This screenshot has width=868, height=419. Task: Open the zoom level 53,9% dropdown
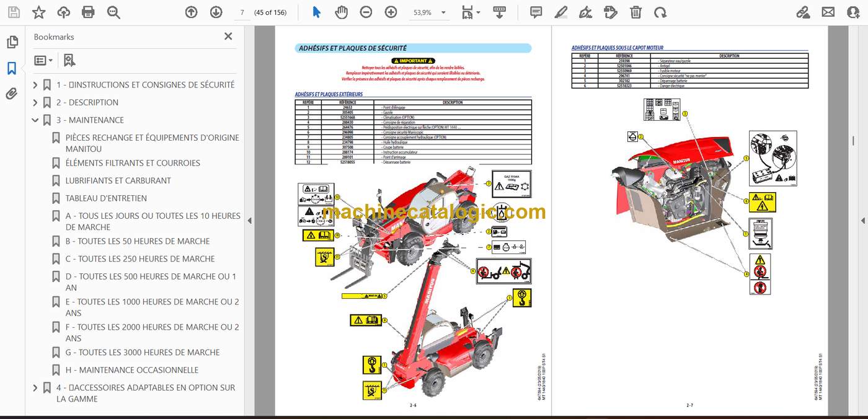coord(429,12)
